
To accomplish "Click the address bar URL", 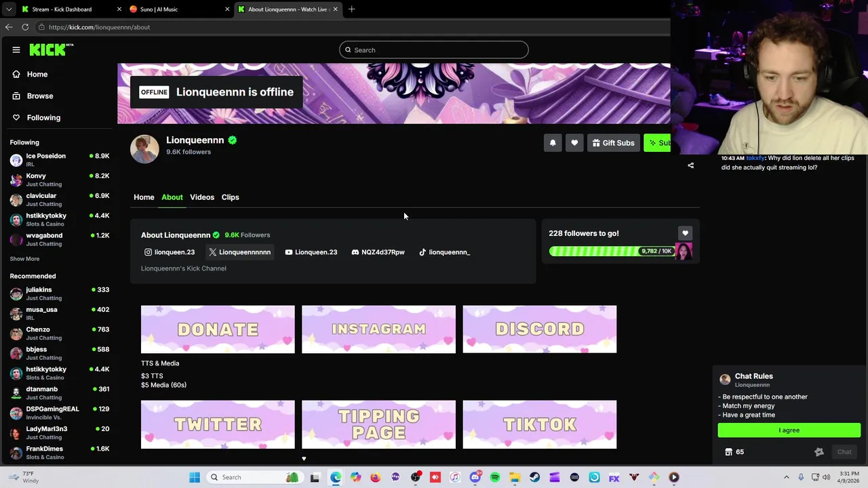I will (99, 27).
